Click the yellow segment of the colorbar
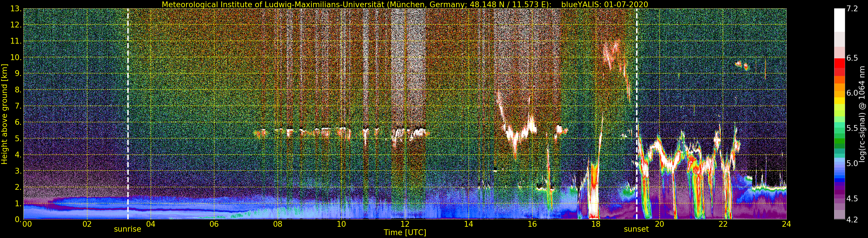This screenshot has height=238, width=868. [839, 101]
